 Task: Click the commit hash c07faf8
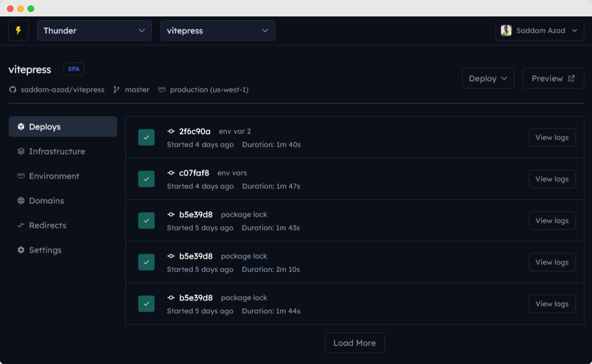[194, 173]
